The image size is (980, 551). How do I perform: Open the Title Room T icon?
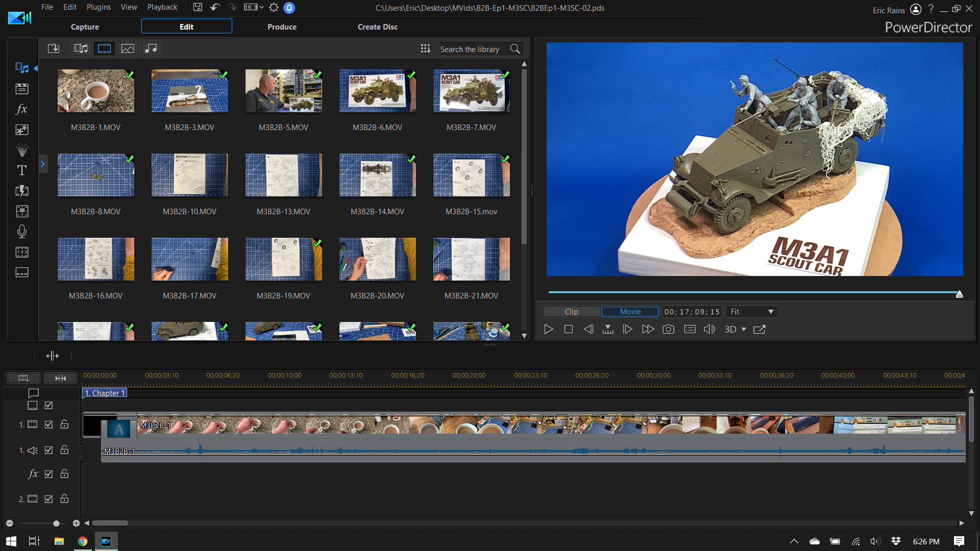coord(22,170)
